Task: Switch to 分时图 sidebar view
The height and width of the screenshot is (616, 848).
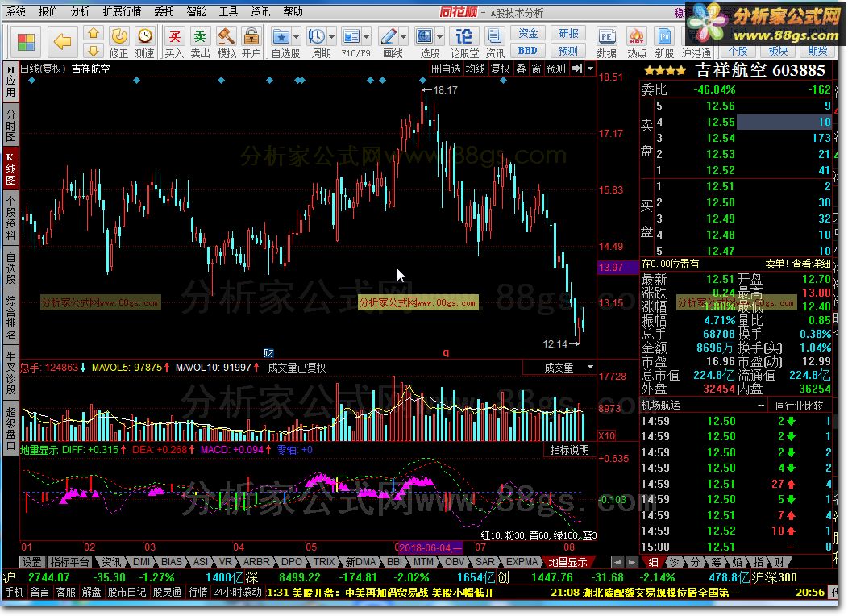Action: 10,125
